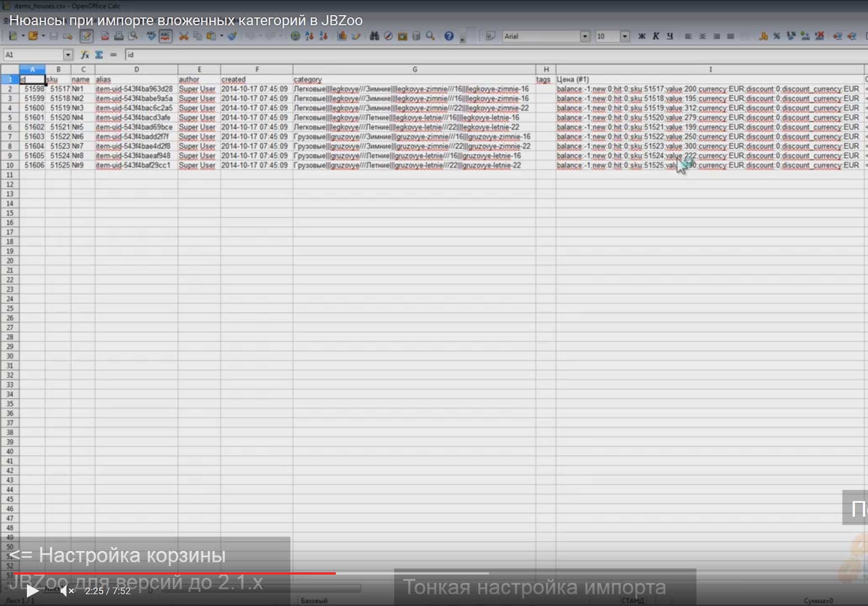Viewport: 868px width, 606px height.
Task: Decrease indent
Action: pyautogui.click(x=838, y=36)
